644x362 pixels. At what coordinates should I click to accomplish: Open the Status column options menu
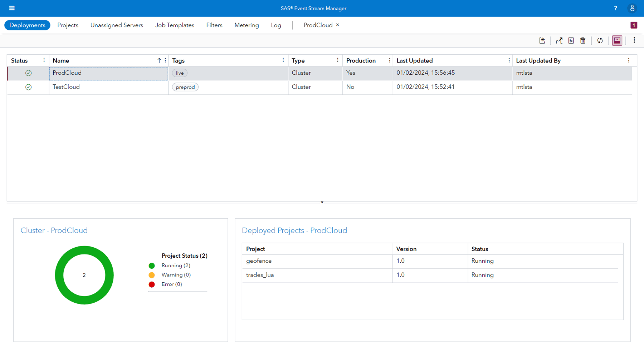click(44, 60)
